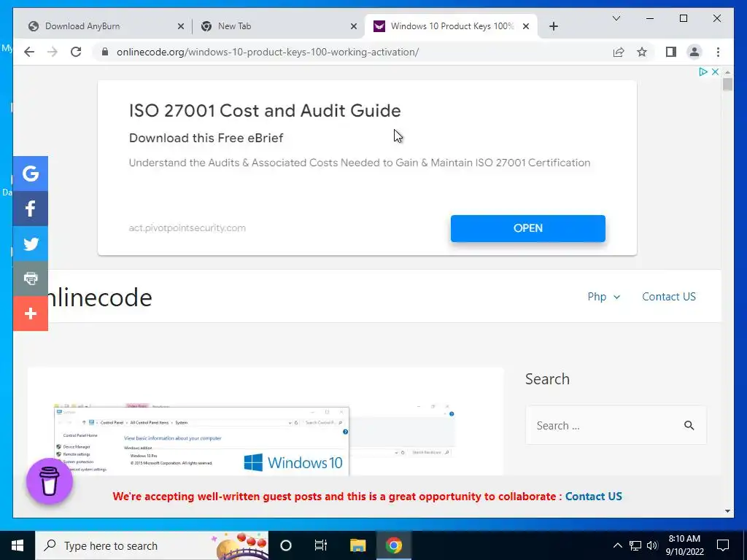Click the Windows 10 article featured image
Screen dimensions: 747x560
255,439
